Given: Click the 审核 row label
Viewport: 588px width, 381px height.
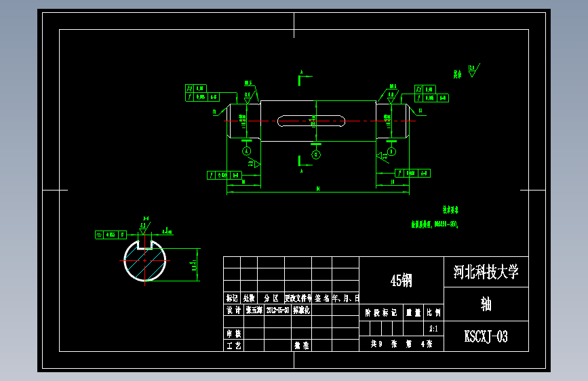Looking at the screenshot, I should coord(233,334).
